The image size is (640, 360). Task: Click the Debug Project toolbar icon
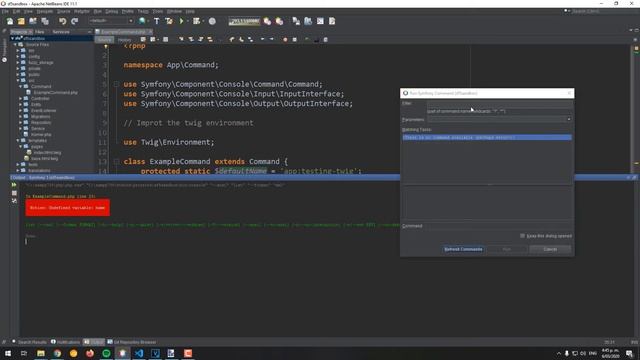pyautogui.click(x=197, y=21)
